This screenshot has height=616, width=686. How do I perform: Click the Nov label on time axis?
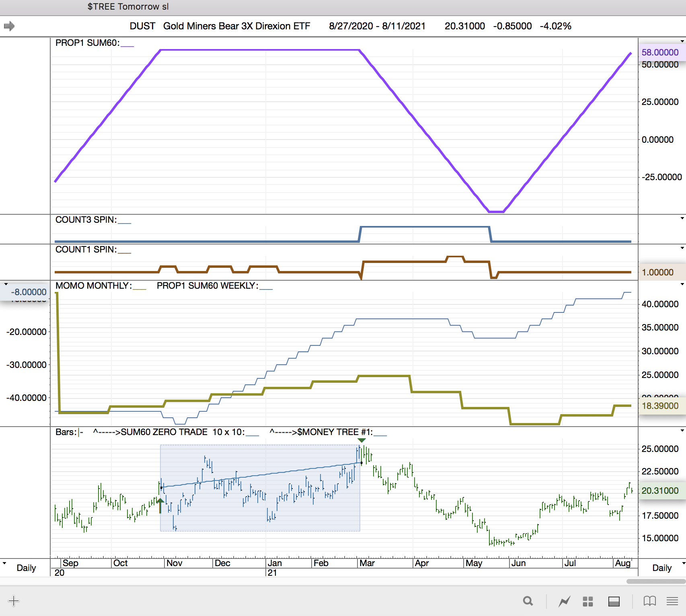pyautogui.click(x=174, y=563)
